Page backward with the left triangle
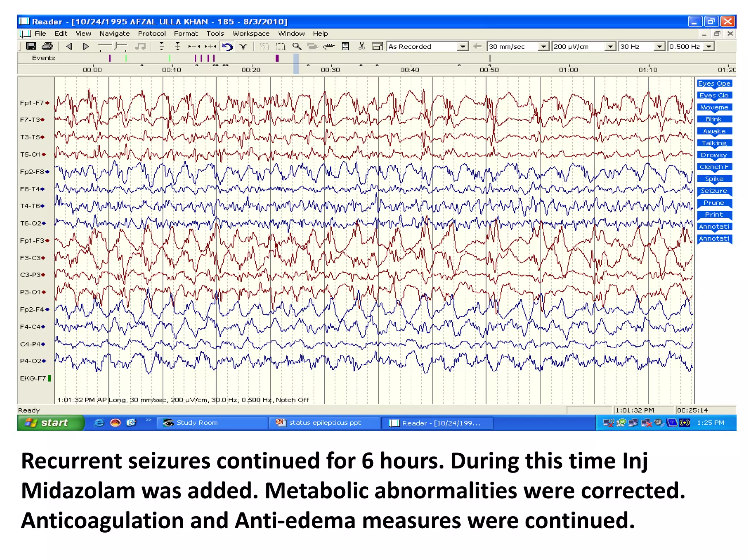The height and width of the screenshot is (560, 747). [x=69, y=46]
